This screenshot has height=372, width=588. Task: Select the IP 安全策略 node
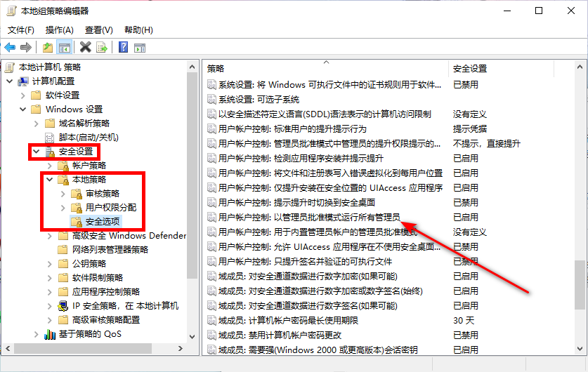[125, 306]
